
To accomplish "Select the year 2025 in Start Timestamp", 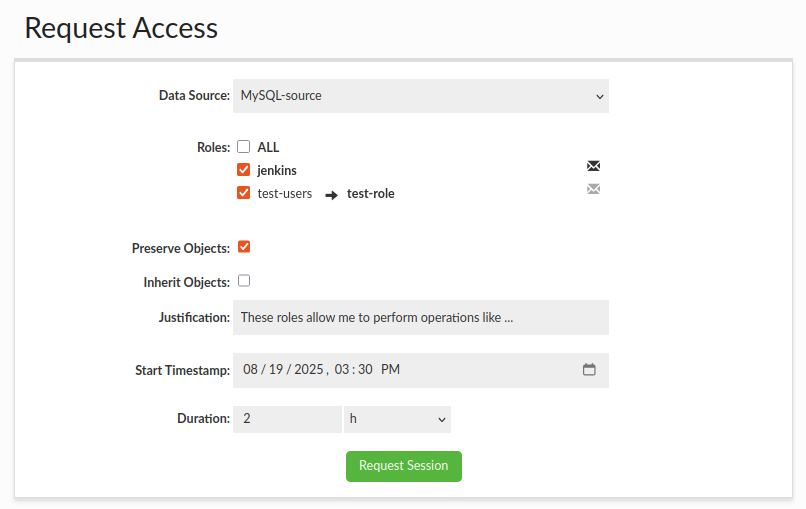I will (308, 370).
